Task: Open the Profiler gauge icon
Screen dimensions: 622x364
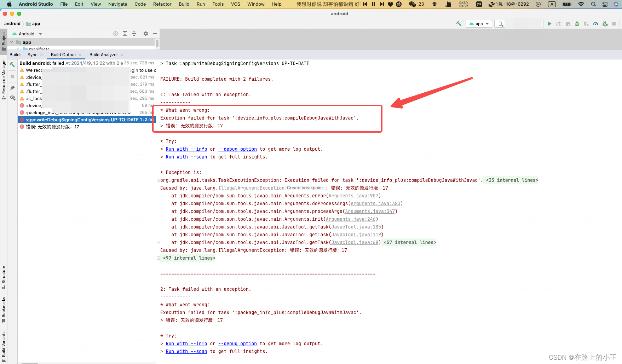Action: 595,24
